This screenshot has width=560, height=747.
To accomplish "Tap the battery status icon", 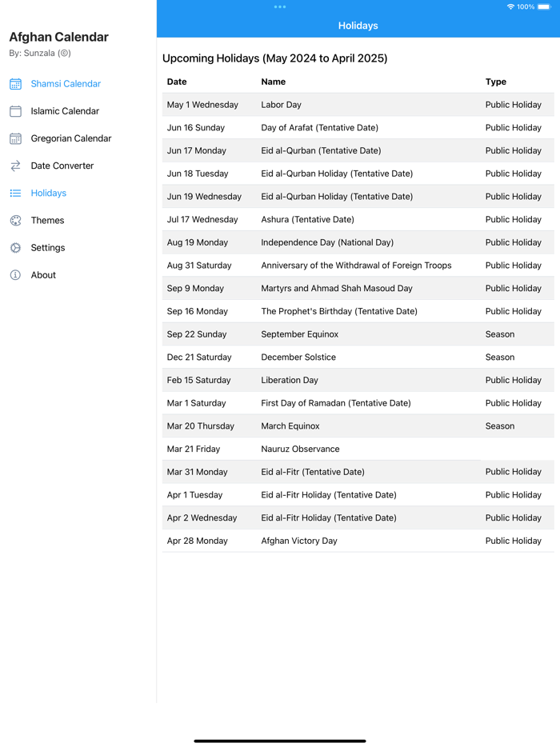I will pyautogui.click(x=544, y=6).
